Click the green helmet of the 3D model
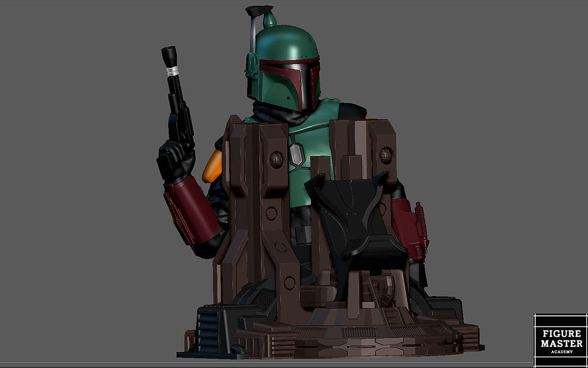 coord(283,67)
